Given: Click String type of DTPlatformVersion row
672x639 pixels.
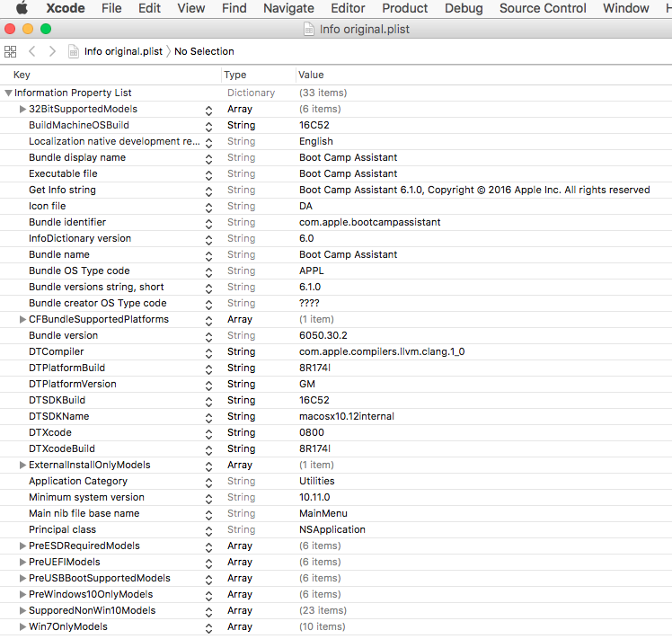Looking at the screenshot, I should [x=242, y=384].
